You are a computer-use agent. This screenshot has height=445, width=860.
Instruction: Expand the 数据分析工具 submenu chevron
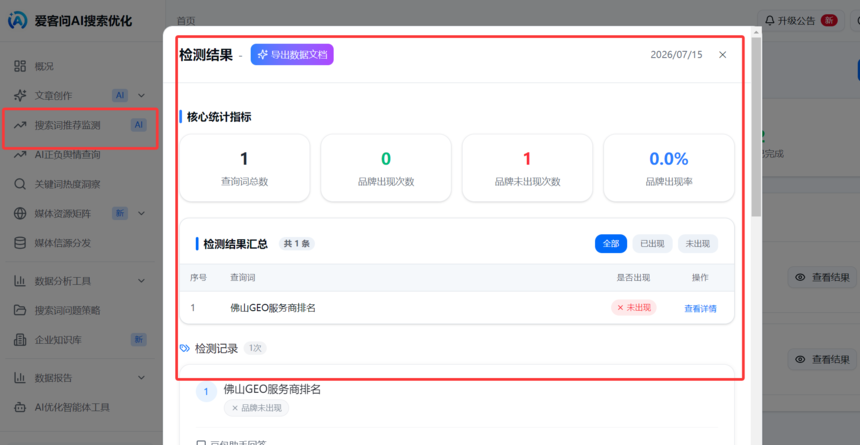click(x=142, y=281)
